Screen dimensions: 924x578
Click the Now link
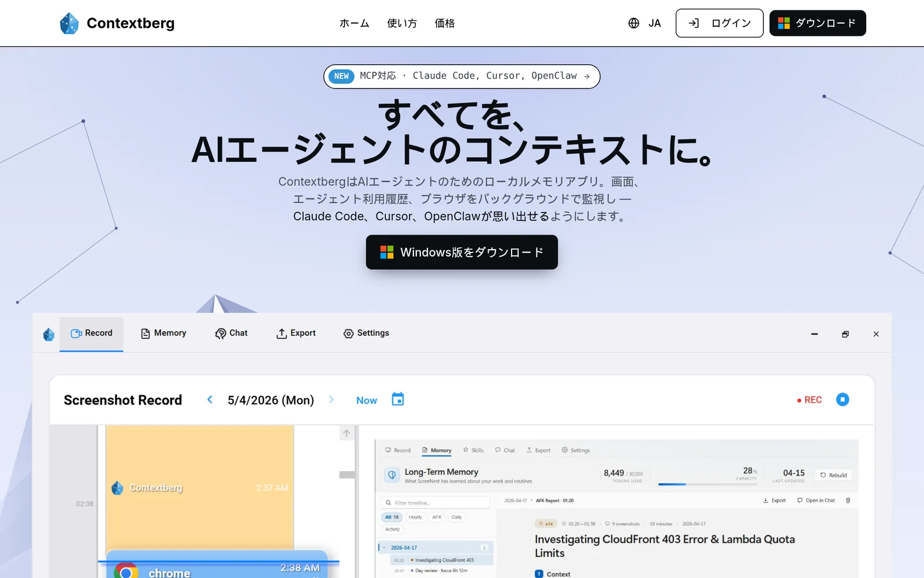click(367, 401)
